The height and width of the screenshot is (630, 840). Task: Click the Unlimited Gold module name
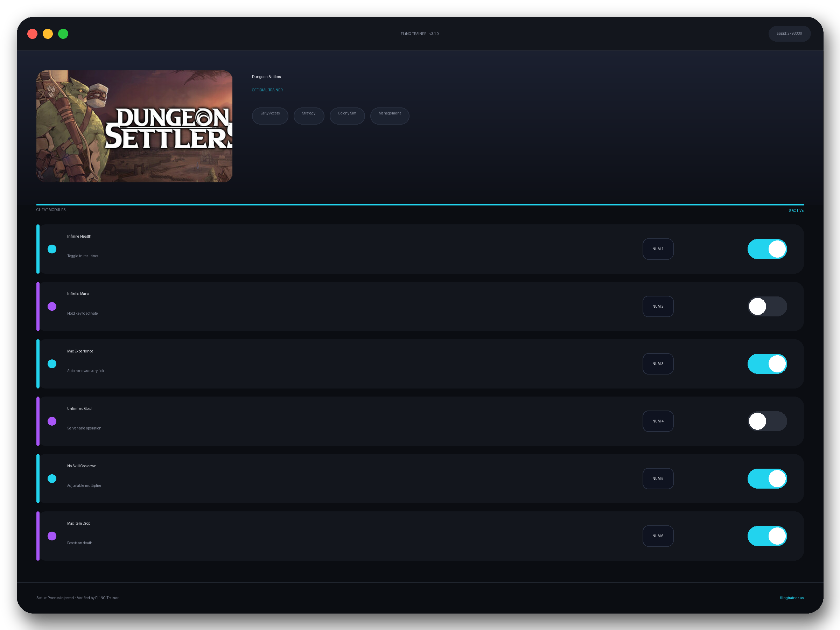pos(79,408)
